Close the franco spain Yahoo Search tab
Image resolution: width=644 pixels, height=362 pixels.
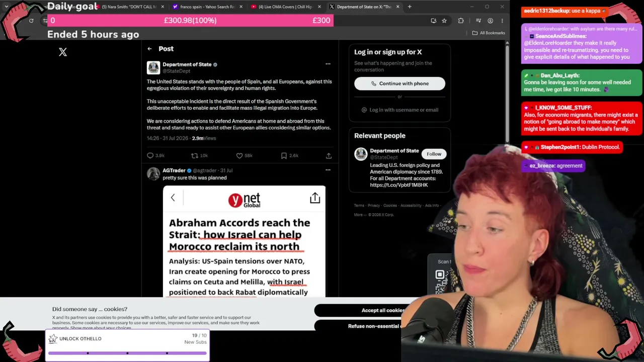241,7
